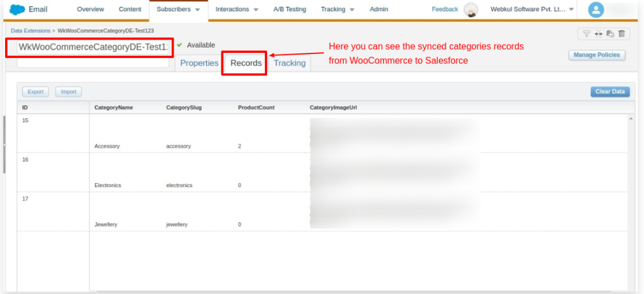This screenshot has height=294, width=644.
Task: Select the Records tab
Action: pos(246,63)
